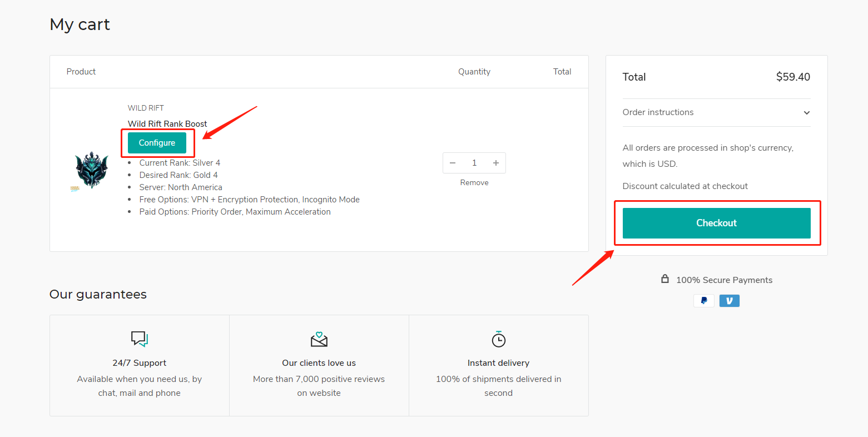
Task: Click the secure payments lock icon
Action: [664, 279]
